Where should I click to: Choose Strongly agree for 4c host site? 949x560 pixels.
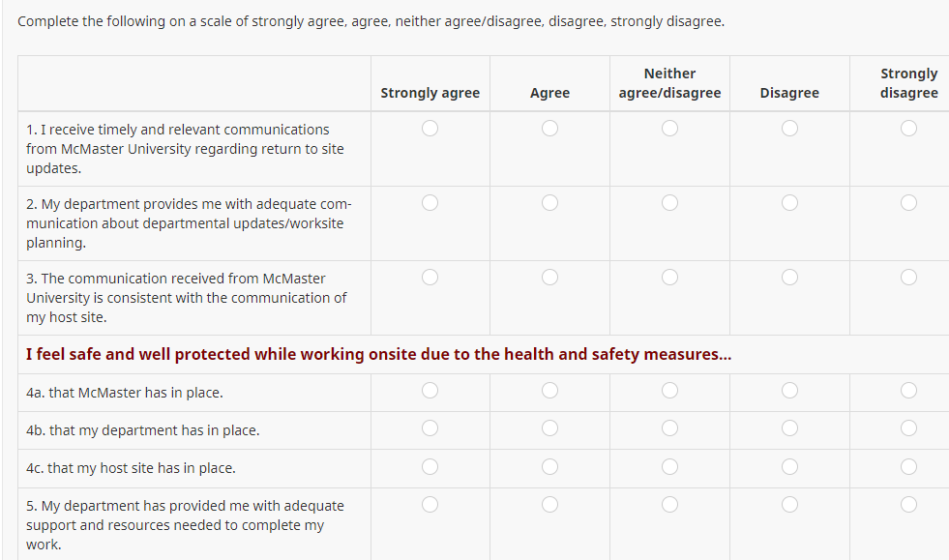[x=430, y=466]
